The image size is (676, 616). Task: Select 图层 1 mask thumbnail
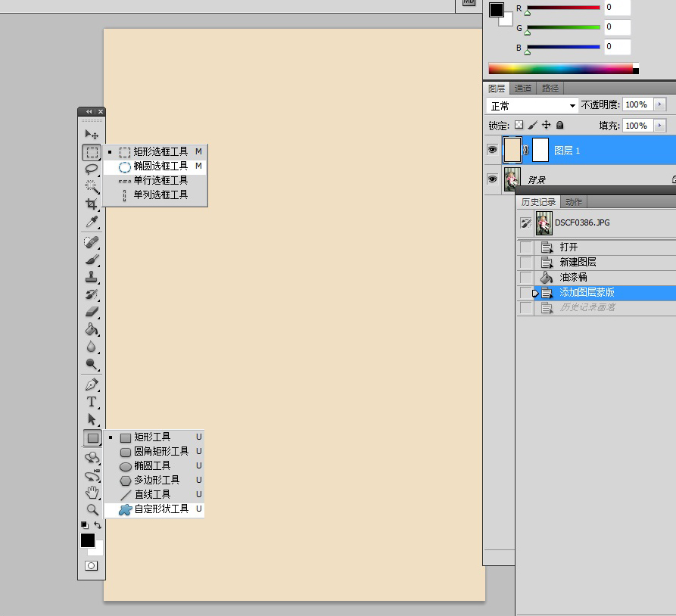[540, 150]
